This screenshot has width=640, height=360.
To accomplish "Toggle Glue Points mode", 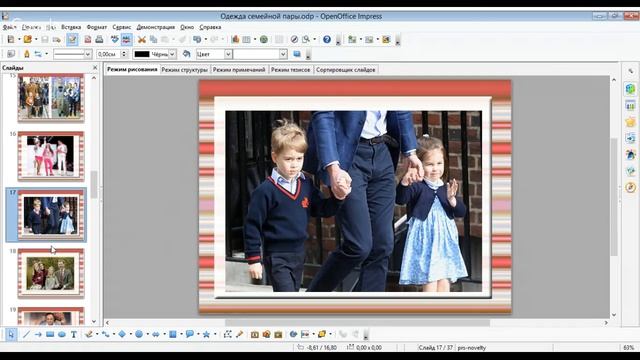I will tap(240, 334).
